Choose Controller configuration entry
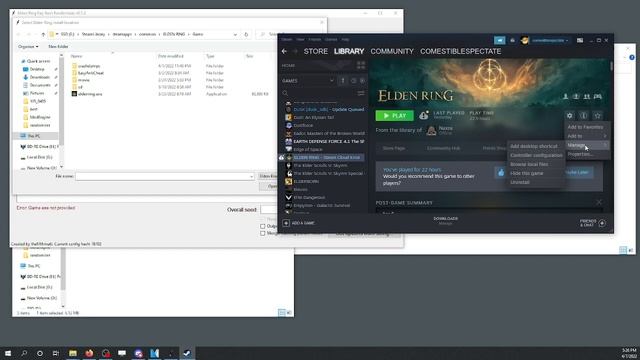Viewport: 640px width, 360px height. pyautogui.click(x=536, y=155)
